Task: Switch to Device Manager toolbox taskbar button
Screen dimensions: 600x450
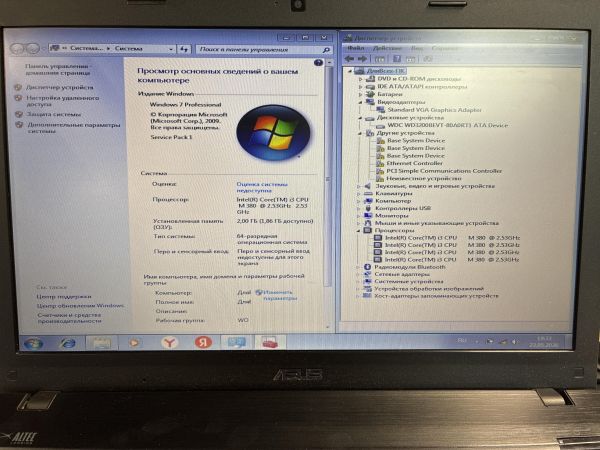Action: pos(270,342)
